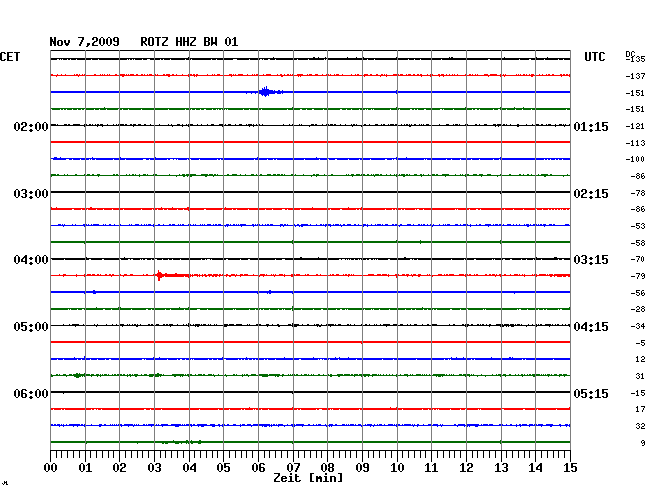Pick the bottom axis minute label "12"

point(466,468)
